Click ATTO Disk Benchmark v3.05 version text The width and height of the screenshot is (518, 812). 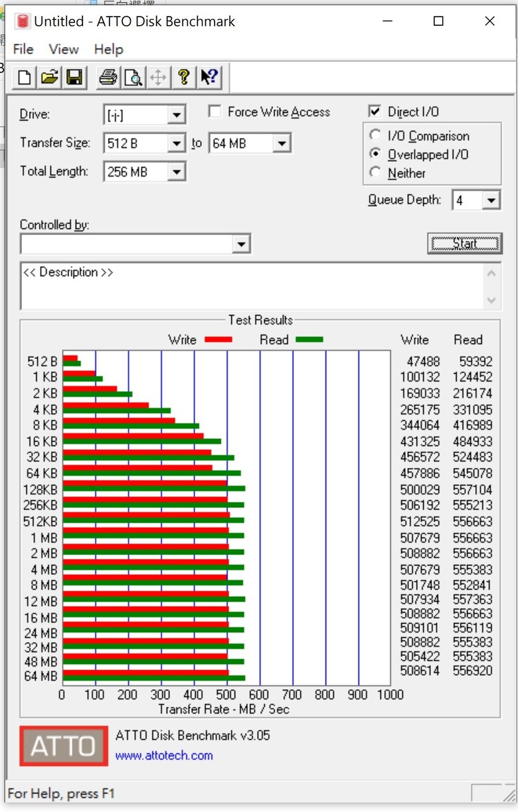[193, 735]
